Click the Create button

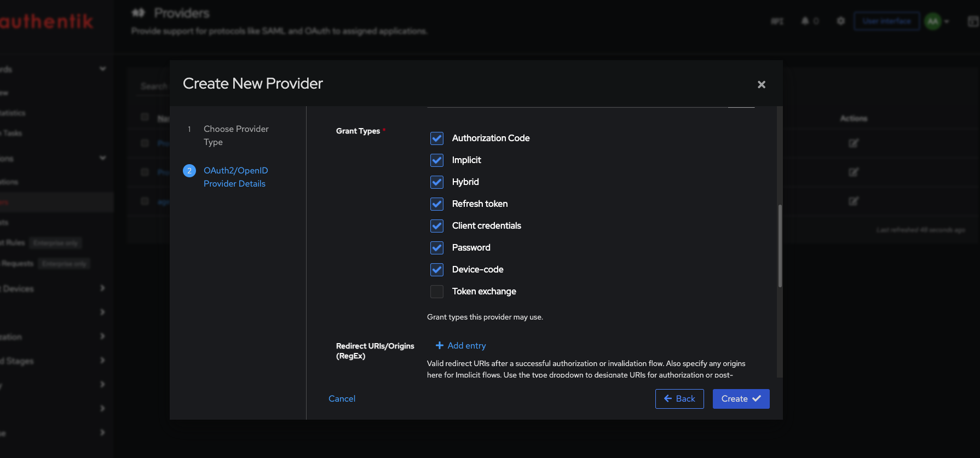tap(741, 399)
